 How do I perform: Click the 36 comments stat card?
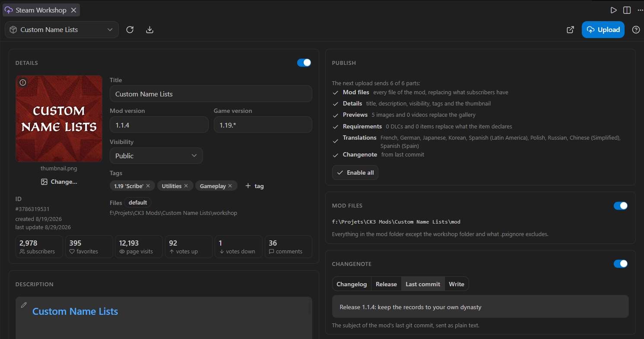tap(288, 246)
